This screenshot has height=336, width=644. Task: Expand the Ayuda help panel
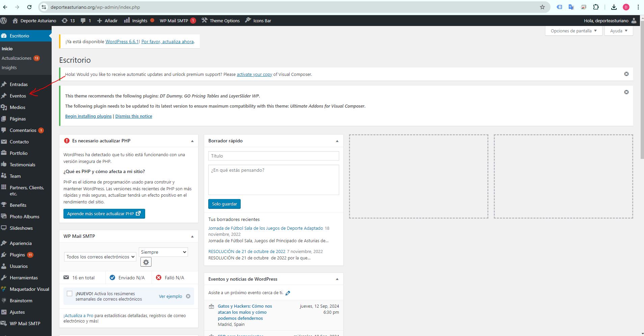[619, 31]
